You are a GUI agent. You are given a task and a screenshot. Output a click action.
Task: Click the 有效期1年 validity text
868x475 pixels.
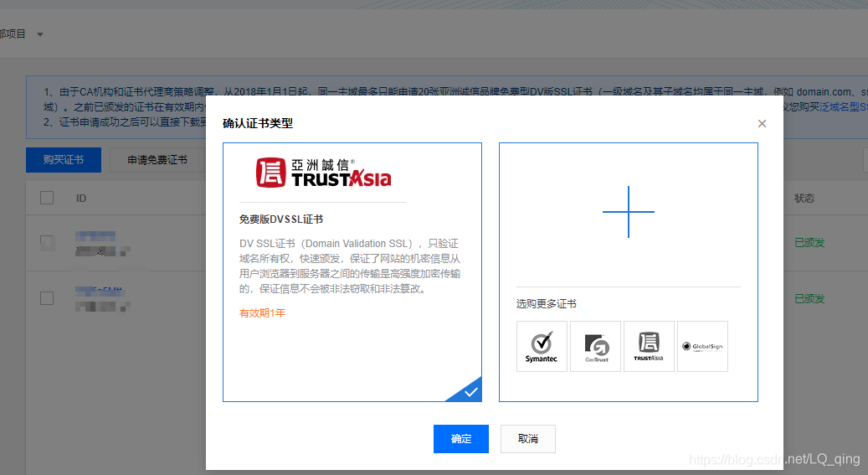(262, 313)
